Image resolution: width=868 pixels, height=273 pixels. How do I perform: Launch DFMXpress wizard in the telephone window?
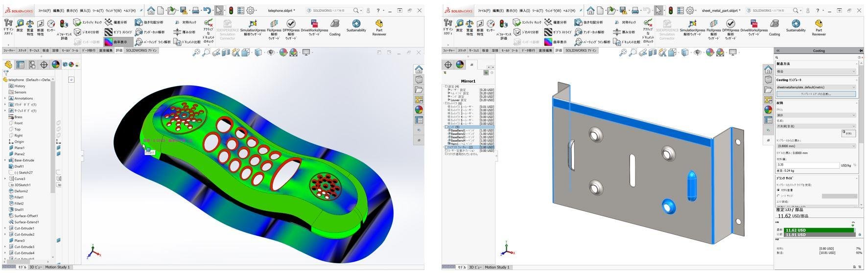[x=290, y=28]
